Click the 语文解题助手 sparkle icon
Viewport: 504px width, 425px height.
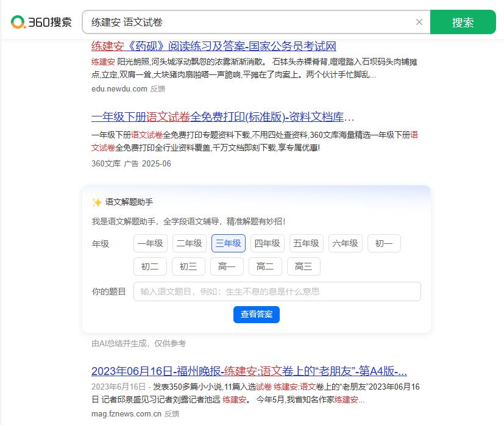(x=96, y=202)
